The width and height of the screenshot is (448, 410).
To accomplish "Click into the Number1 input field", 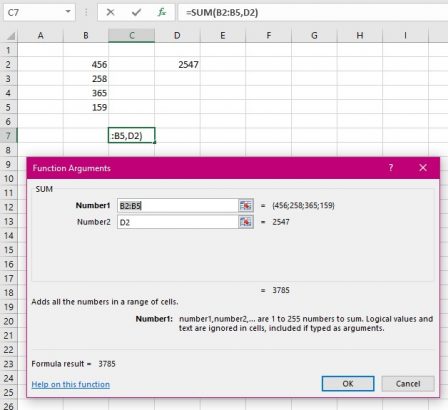I will click(x=178, y=205).
